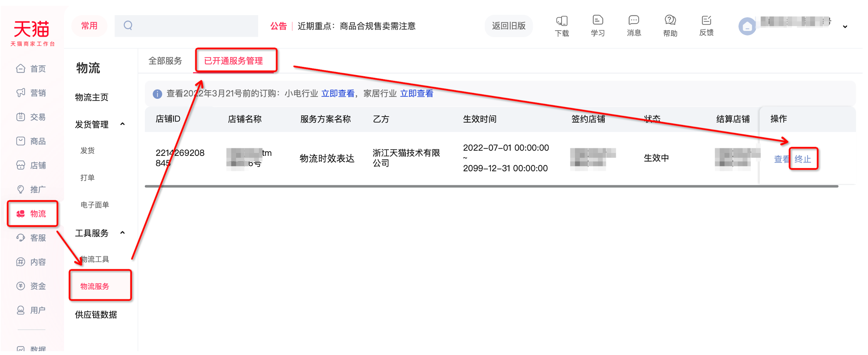Screen dimensions: 868x355
Task: Open the 消息 messages icon
Action: [634, 26]
